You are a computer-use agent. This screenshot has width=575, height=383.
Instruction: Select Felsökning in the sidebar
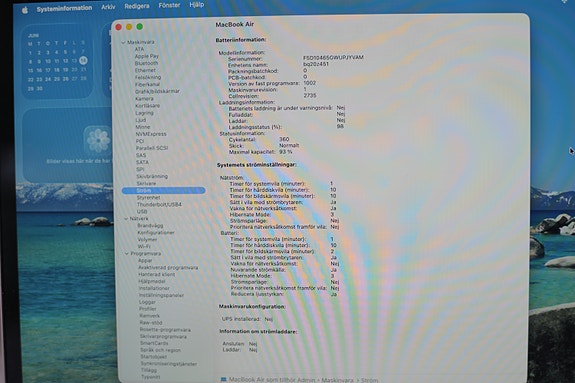coord(148,77)
